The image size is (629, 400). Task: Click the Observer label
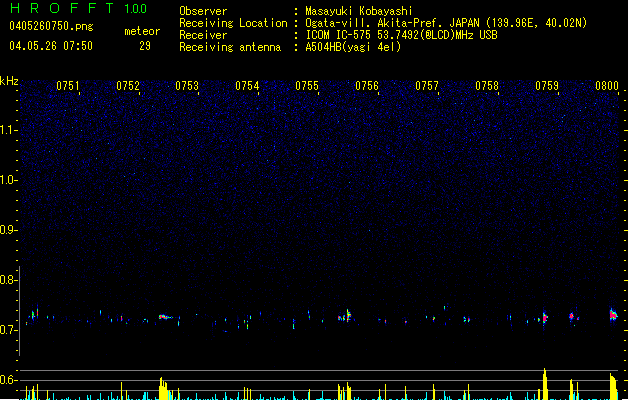coord(203,11)
